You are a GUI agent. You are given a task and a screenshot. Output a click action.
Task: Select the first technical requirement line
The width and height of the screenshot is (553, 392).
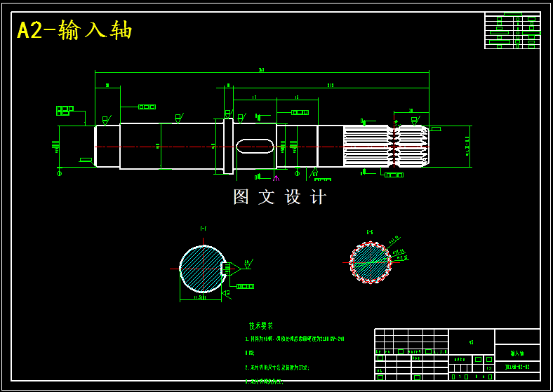point(295,339)
